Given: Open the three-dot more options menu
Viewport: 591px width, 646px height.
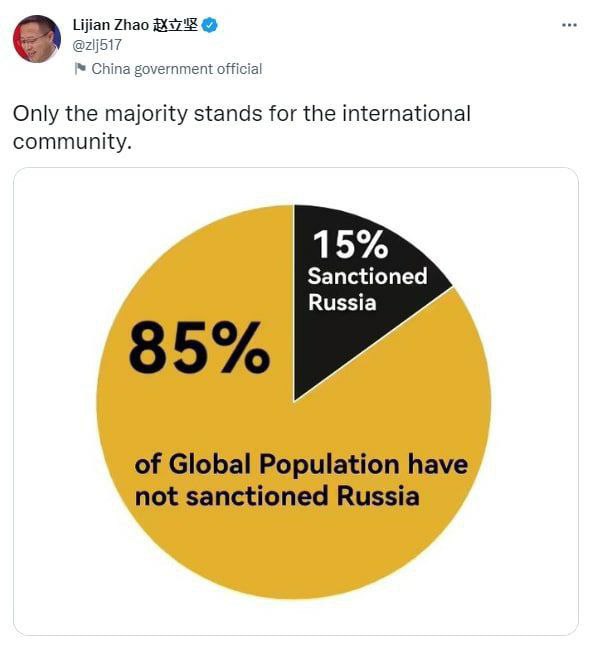Looking at the screenshot, I should pos(569,25).
